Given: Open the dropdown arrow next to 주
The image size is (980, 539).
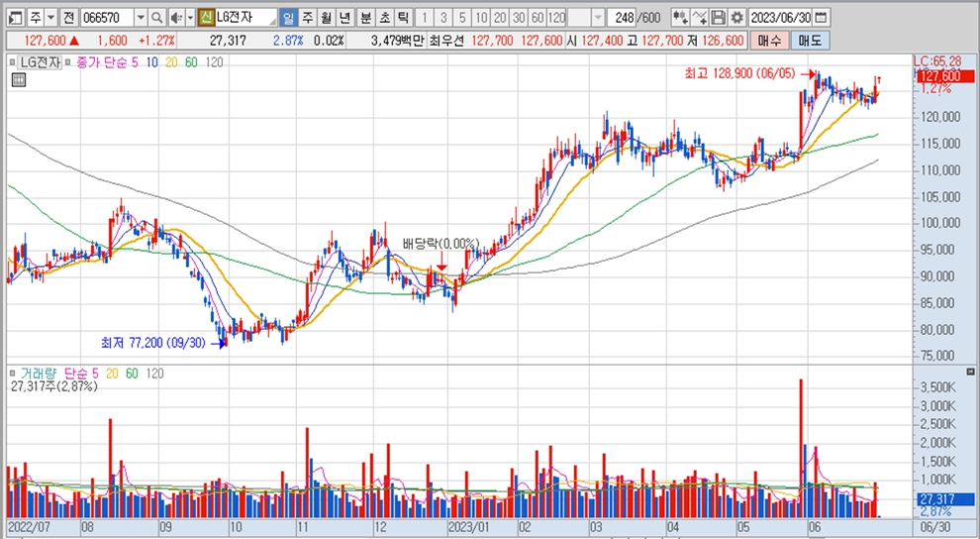Looking at the screenshot, I should coord(49,18).
